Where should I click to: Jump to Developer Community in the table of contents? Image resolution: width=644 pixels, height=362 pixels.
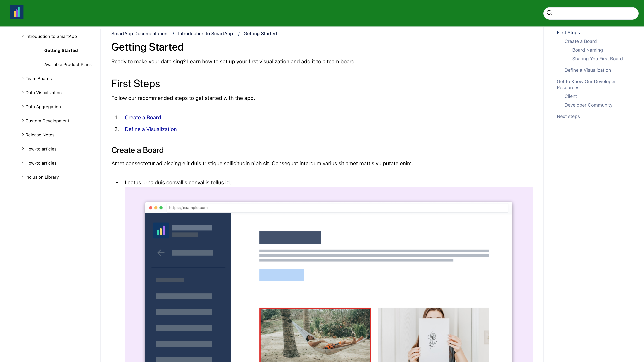pyautogui.click(x=588, y=105)
